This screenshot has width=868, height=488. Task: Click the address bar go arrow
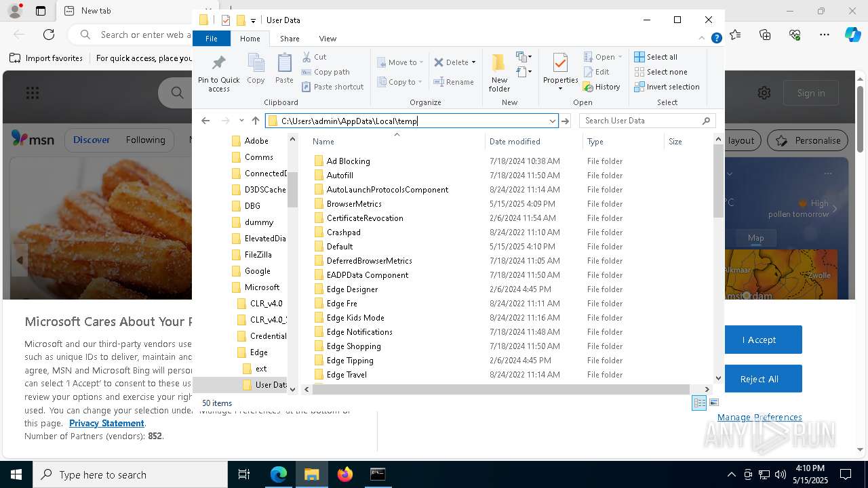click(x=565, y=121)
